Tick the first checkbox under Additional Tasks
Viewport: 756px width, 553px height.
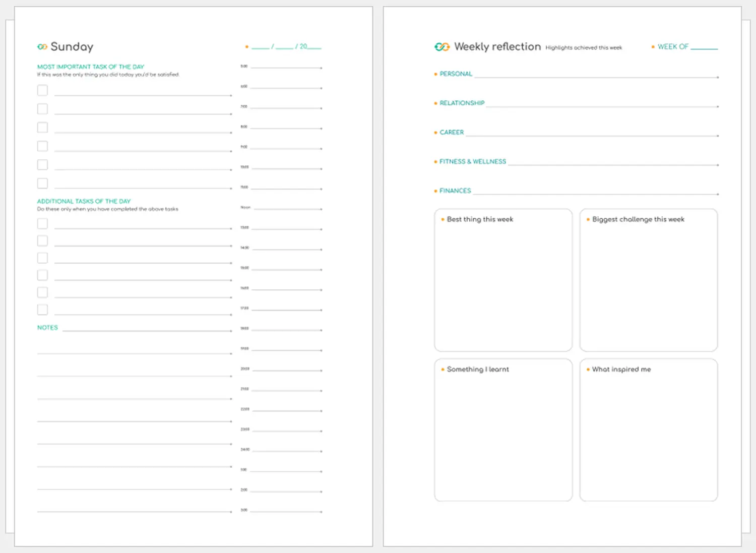click(x=42, y=223)
